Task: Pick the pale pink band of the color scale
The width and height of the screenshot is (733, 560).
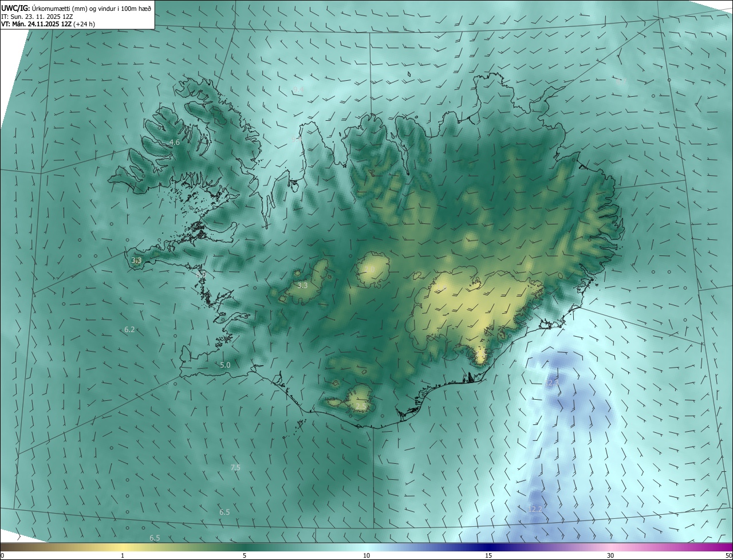Action: [x=610, y=547]
